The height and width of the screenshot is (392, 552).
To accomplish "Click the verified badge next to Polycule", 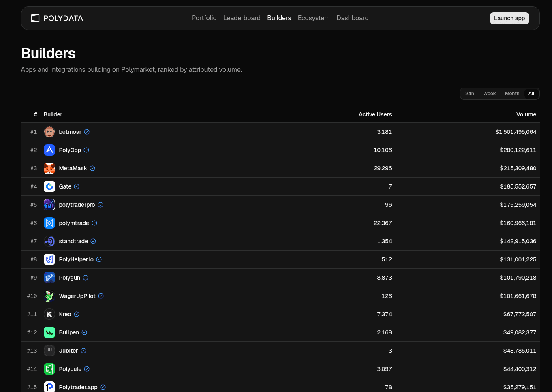I will tap(87, 369).
